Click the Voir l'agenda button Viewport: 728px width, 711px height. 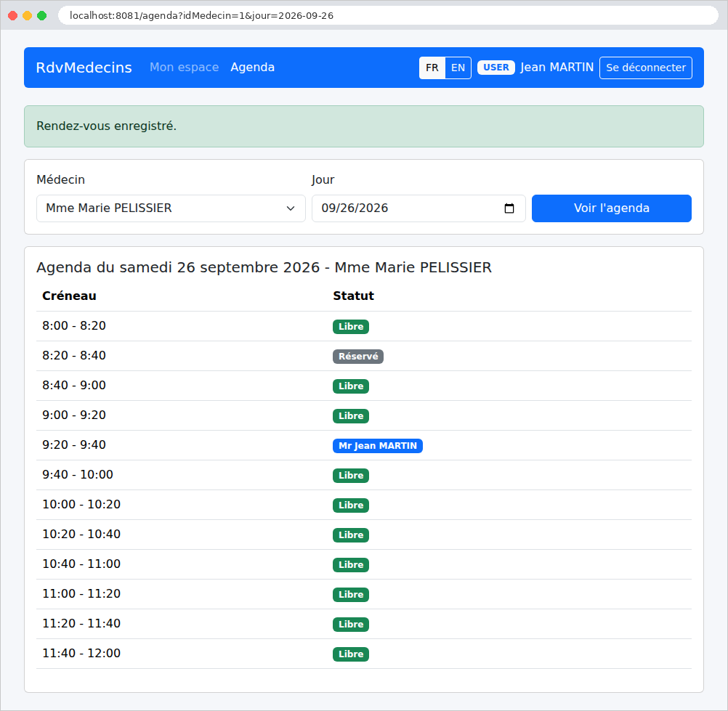point(612,208)
